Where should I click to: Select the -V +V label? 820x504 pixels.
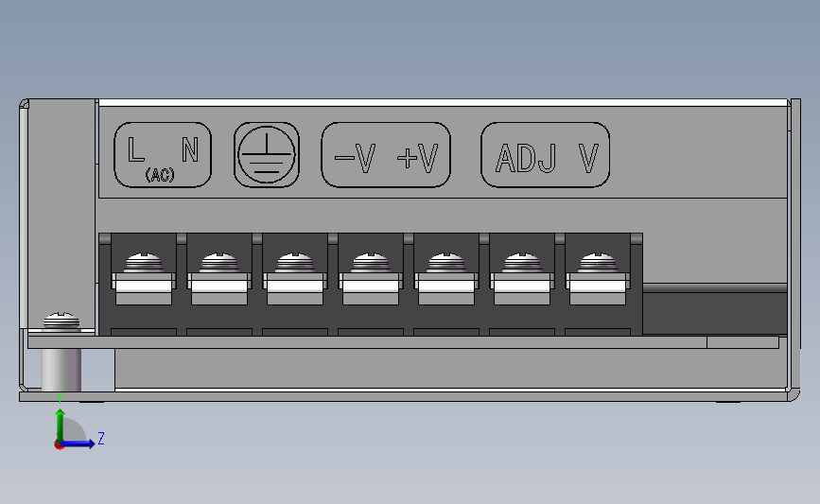386,155
